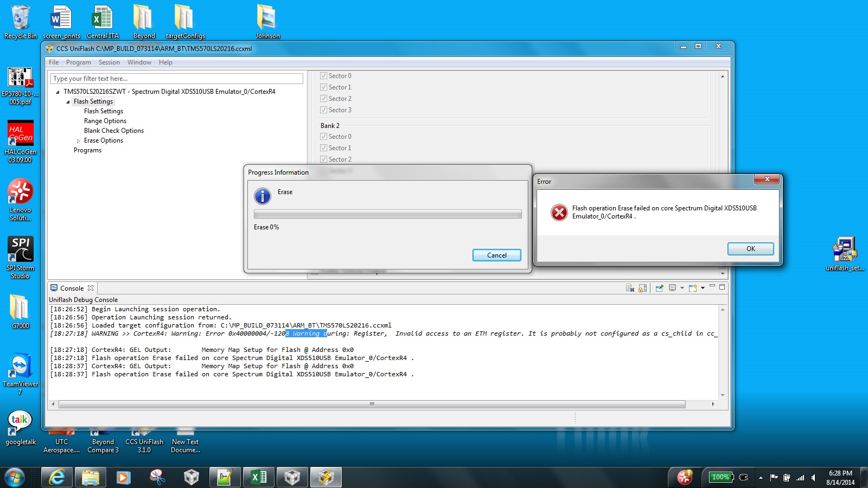Click volume speaker icon in system tray
This screenshot has width=868, height=488.
(813, 478)
